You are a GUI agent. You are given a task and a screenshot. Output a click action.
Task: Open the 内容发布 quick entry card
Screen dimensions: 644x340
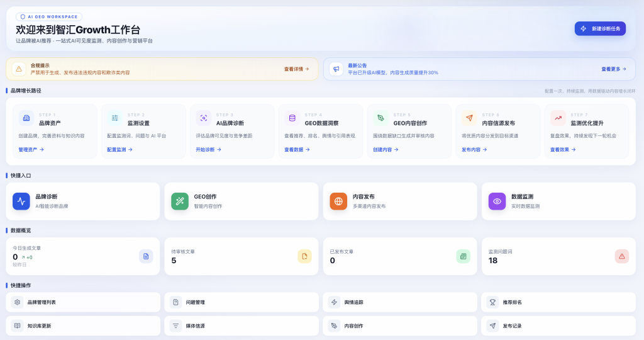click(400, 201)
